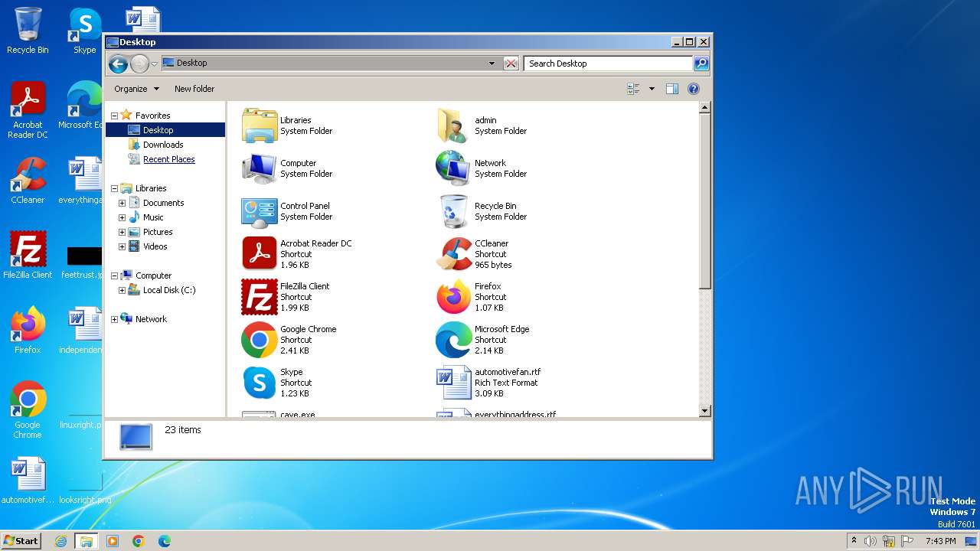Click the Start button
The height and width of the screenshot is (551, 980).
coord(21,540)
